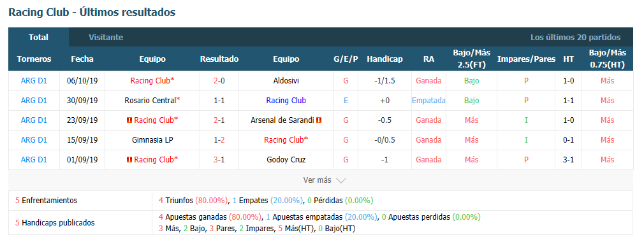Open Rosario Central team page
The height and width of the screenshot is (242, 644).
tap(152, 101)
